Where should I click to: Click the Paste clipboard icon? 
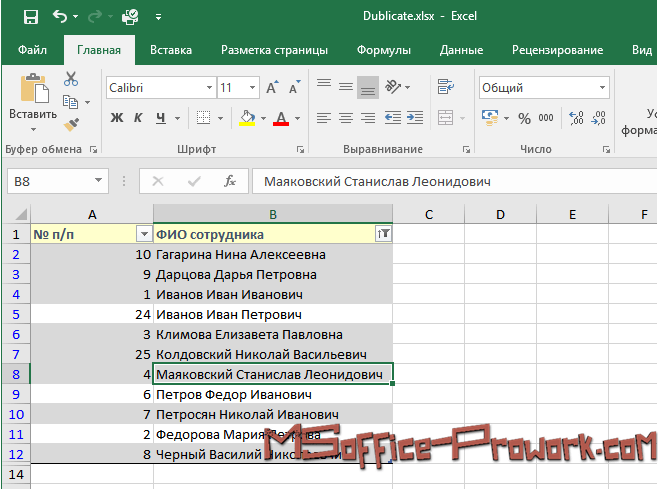click(33, 92)
